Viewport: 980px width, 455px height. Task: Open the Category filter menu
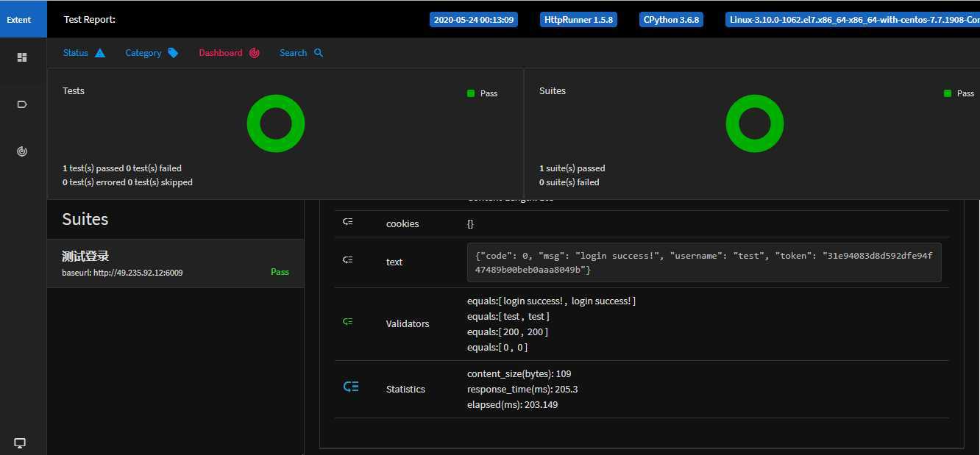(x=152, y=53)
